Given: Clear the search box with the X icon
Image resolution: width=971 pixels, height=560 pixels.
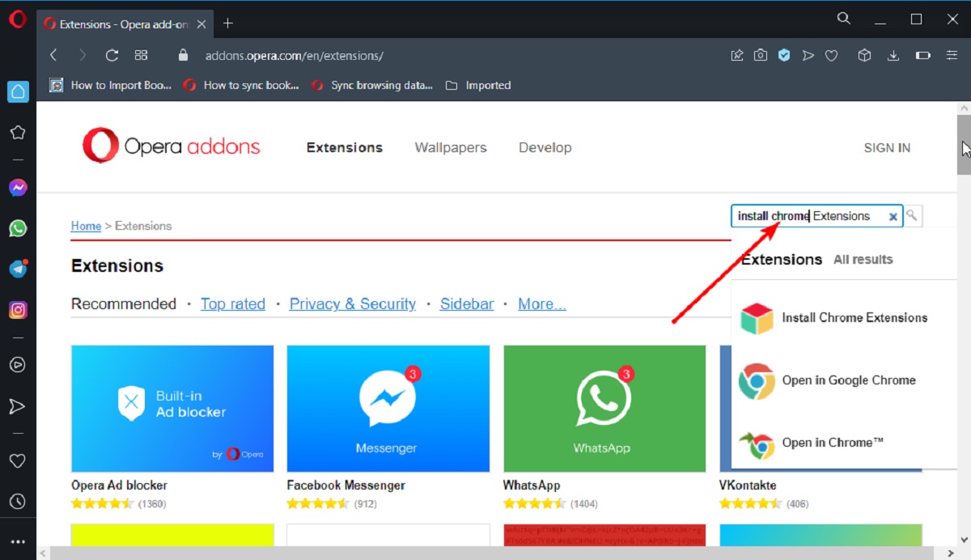Looking at the screenshot, I should click(x=893, y=216).
